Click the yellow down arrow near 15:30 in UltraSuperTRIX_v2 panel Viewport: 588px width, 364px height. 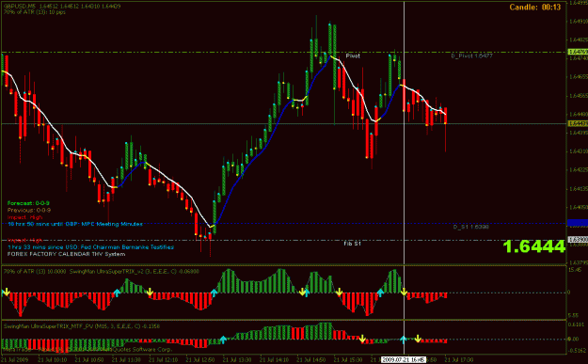339,292
